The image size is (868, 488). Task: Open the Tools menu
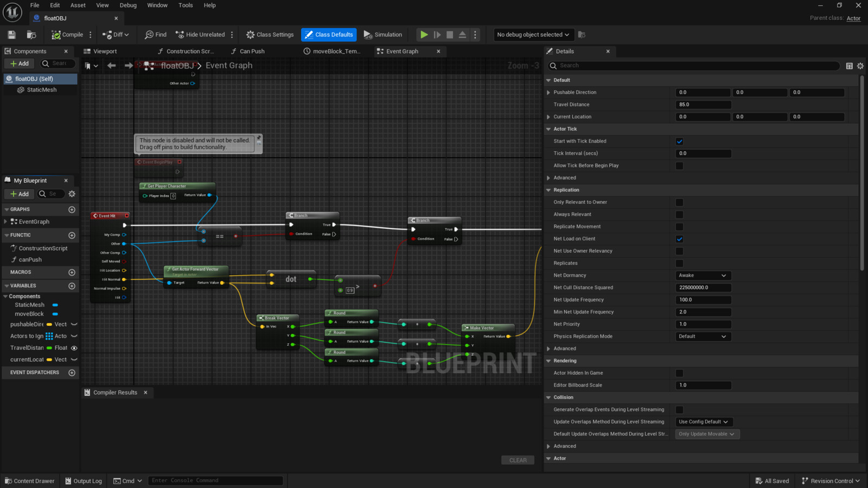click(x=186, y=5)
